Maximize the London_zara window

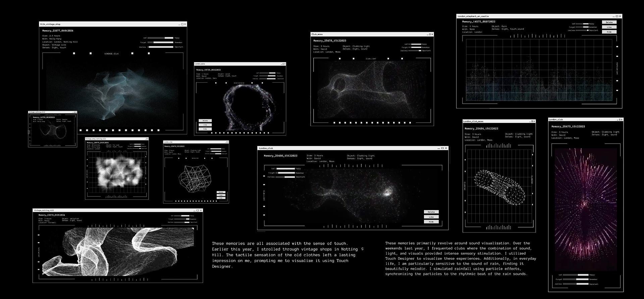click(283, 64)
